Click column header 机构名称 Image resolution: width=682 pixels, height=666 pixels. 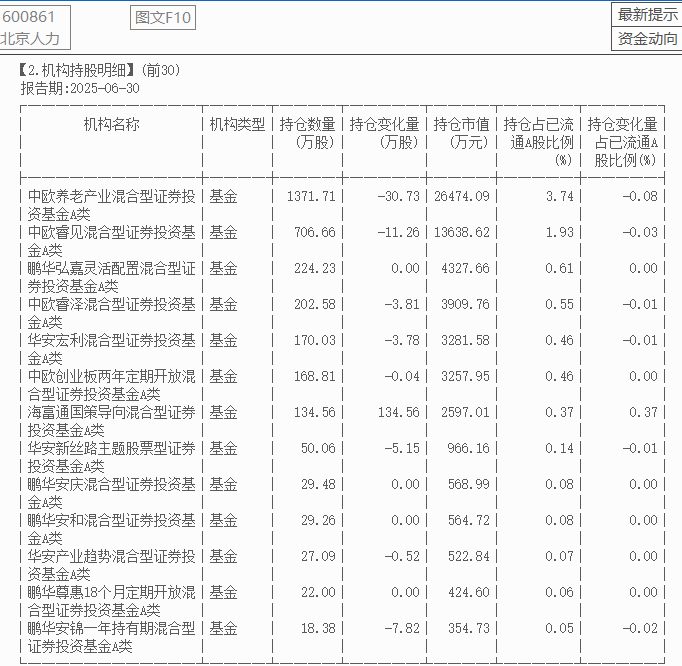[x=111, y=124]
